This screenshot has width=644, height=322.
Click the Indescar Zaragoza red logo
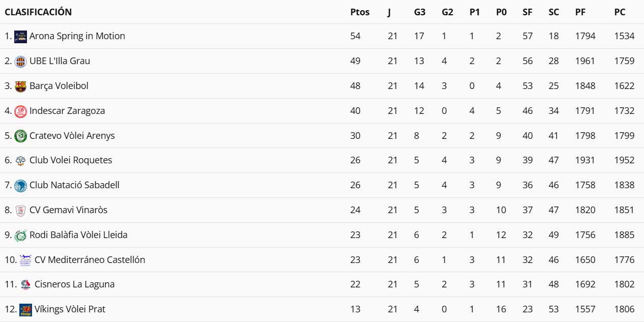pyautogui.click(x=20, y=111)
